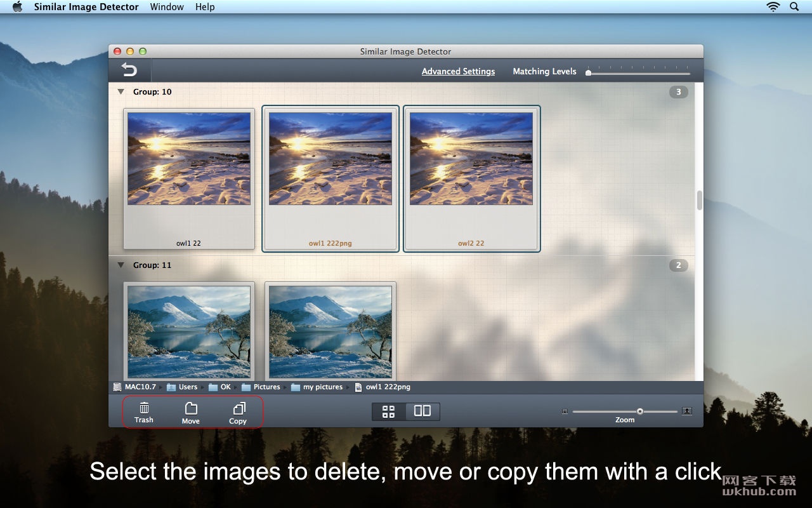Select the owl1 22 thumbnail
This screenshot has width=812, height=508.
189,178
